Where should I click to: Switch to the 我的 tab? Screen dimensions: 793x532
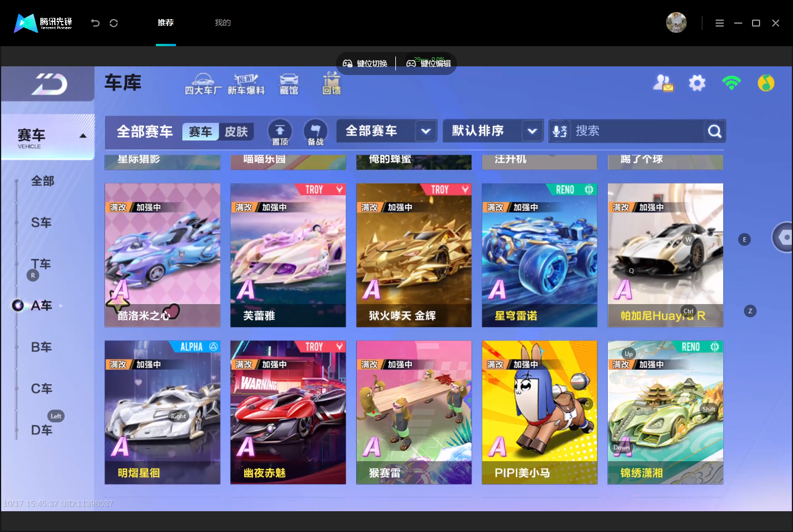(x=223, y=23)
